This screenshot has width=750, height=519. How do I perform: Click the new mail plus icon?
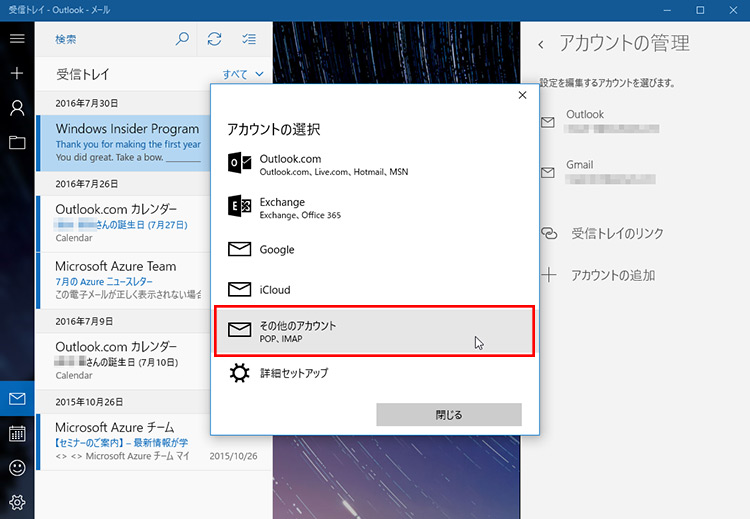(17, 74)
